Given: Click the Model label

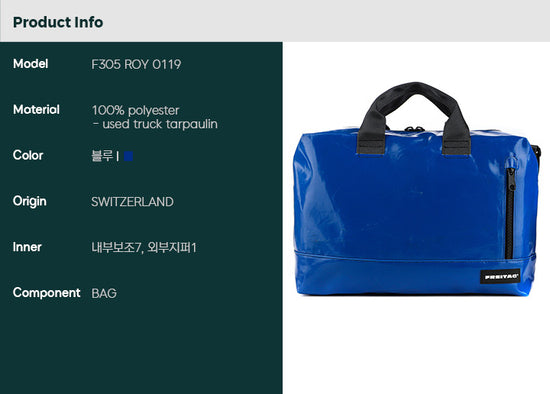Looking at the screenshot, I should (x=31, y=64).
